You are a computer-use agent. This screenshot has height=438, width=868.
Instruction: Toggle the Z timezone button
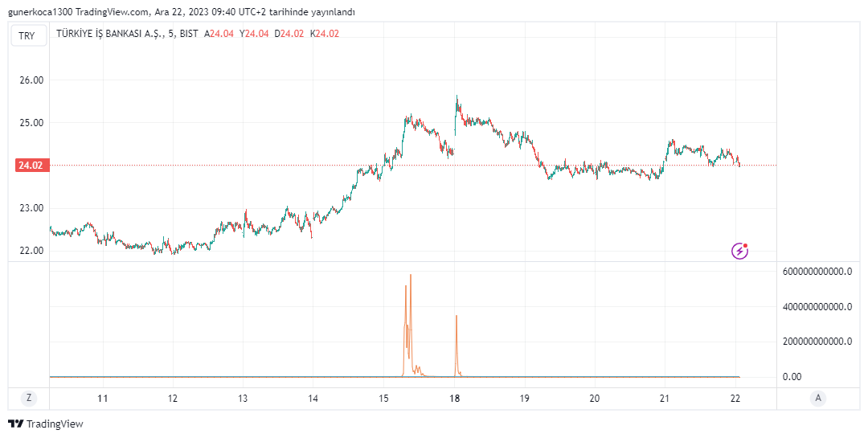pyautogui.click(x=29, y=398)
